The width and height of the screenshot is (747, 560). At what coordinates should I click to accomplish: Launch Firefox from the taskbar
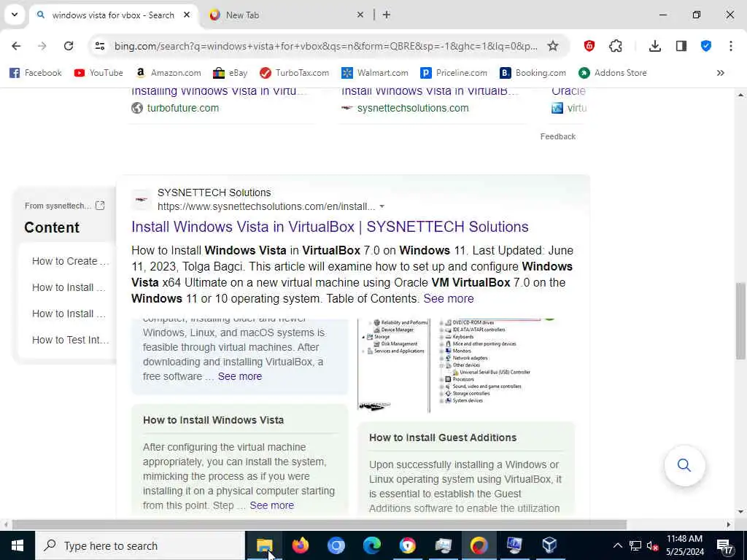300,545
